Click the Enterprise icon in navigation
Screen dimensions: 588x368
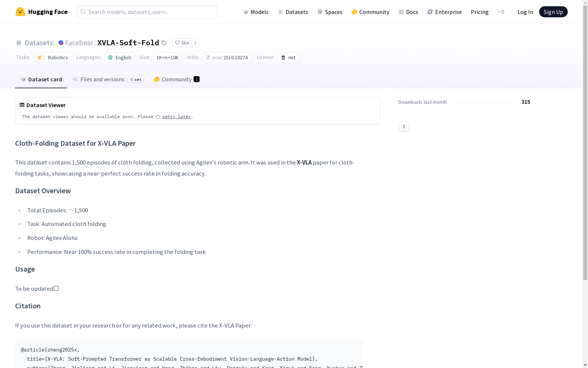pyautogui.click(x=430, y=12)
